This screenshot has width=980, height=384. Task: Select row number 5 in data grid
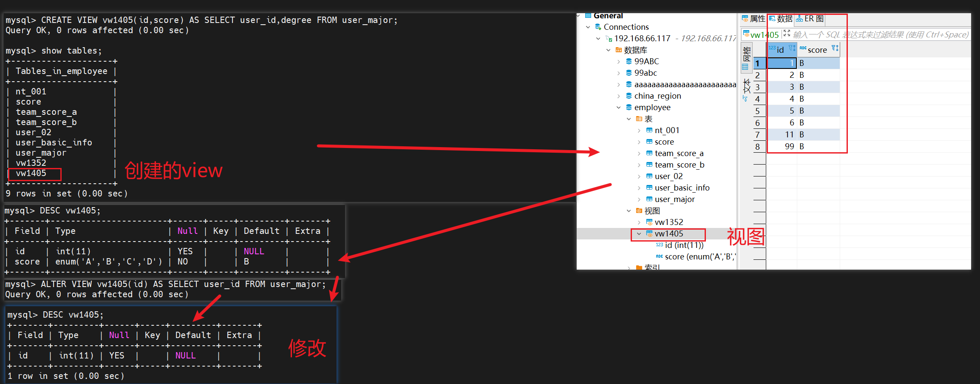759,111
